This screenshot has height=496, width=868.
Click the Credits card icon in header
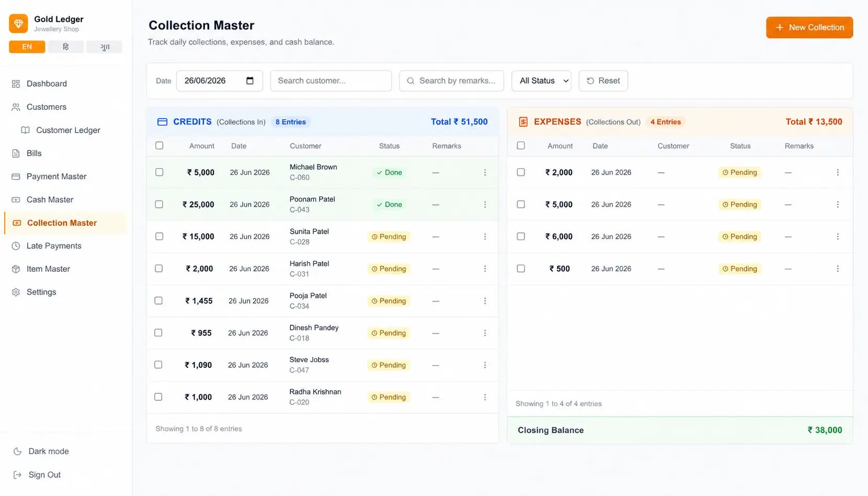tap(162, 122)
